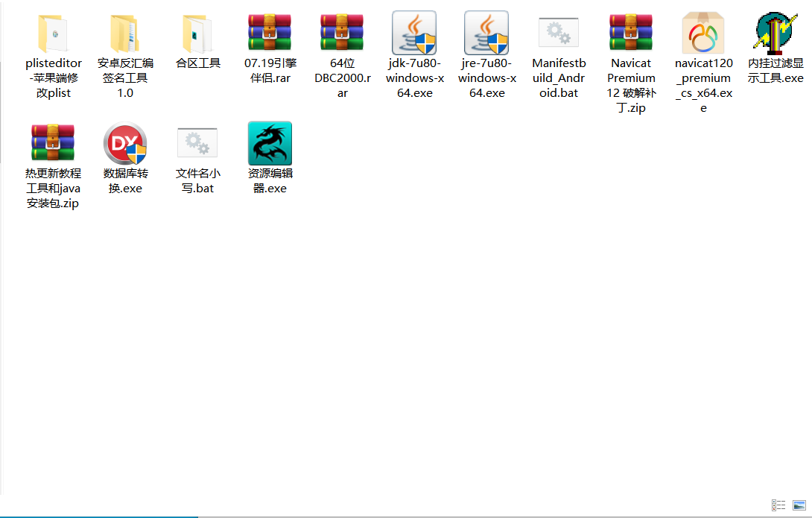This screenshot has height=518, width=812.
Task: Select Navicat Premium 12 破解补丁.zip archive
Action: coord(631,34)
